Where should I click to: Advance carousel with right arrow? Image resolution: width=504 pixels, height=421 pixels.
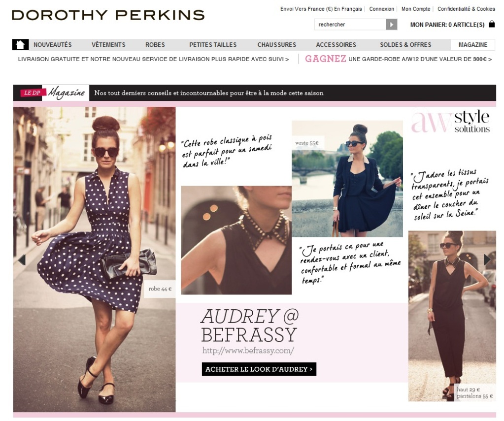pyautogui.click(x=487, y=259)
